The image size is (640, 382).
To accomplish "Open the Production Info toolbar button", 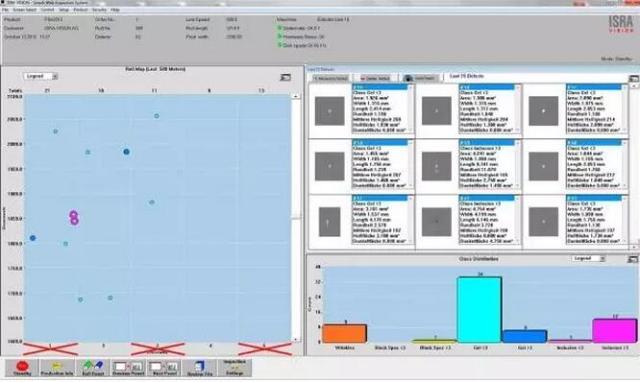I will pos(57,368).
